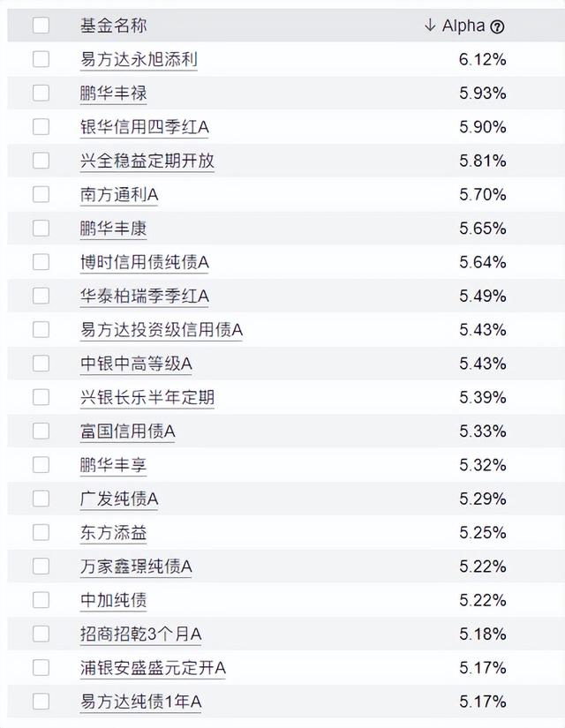Click the 博时信用债纯债A fund name
This screenshot has height=728, width=565.
(x=144, y=262)
